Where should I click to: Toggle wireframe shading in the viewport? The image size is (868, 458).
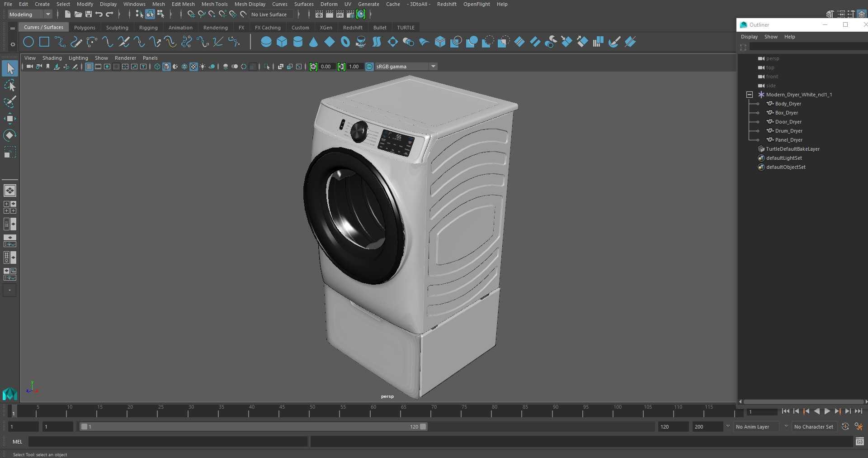[x=157, y=67]
